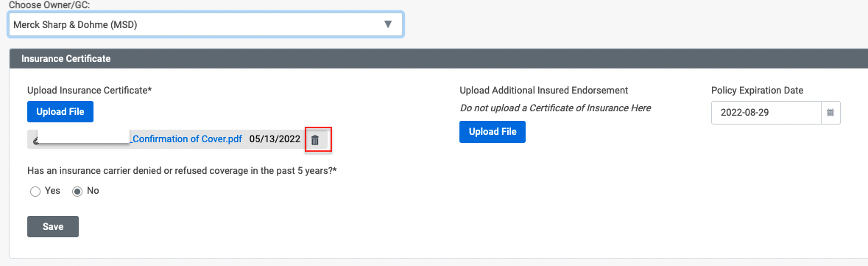The image size is (868, 266).
Task: Expand Owner/GC list via triangle arrow
Action: point(388,24)
